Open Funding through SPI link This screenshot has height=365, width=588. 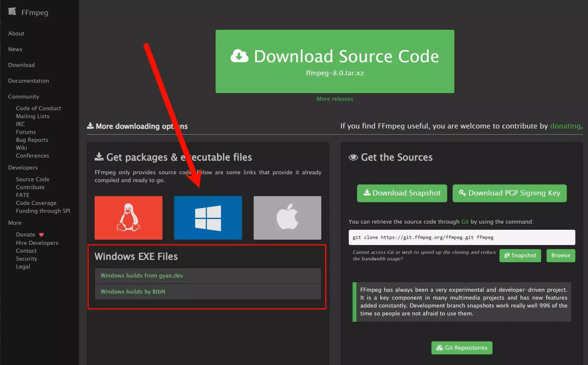pos(43,211)
